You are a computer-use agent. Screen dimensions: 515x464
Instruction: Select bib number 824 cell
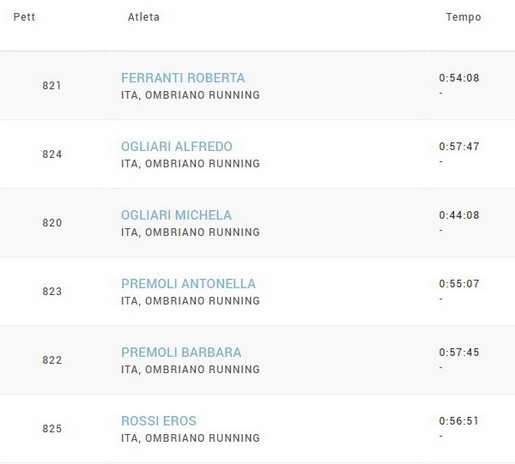[52, 154]
